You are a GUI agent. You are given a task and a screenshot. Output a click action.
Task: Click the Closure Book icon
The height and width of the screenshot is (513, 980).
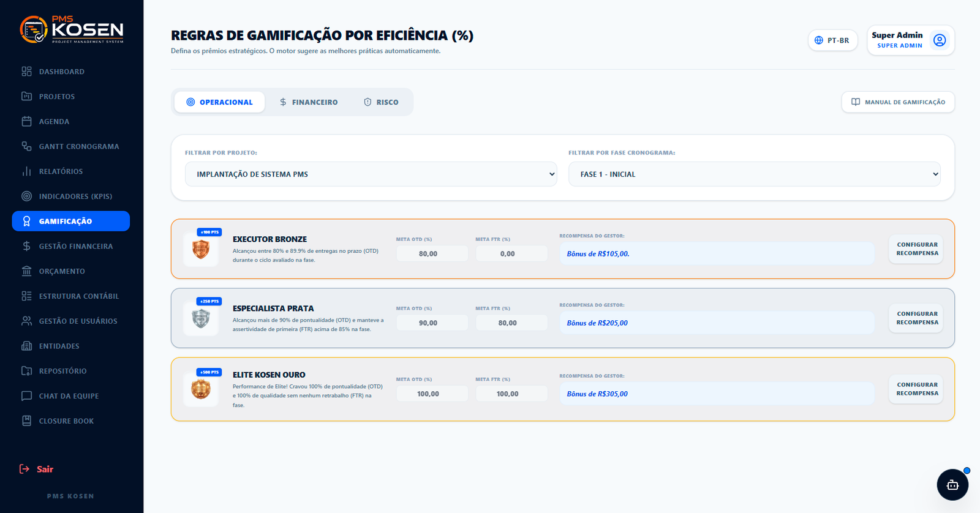click(x=26, y=421)
